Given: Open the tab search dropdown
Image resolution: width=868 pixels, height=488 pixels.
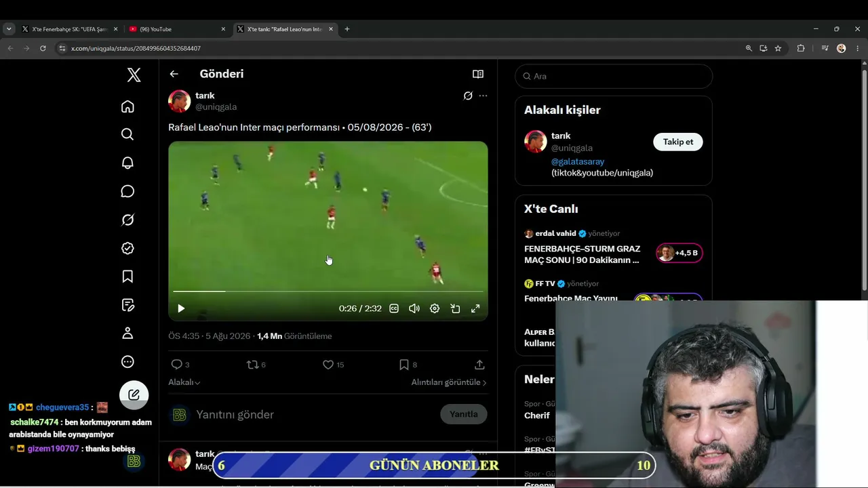Looking at the screenshot, I should click(x=9, y=29).
